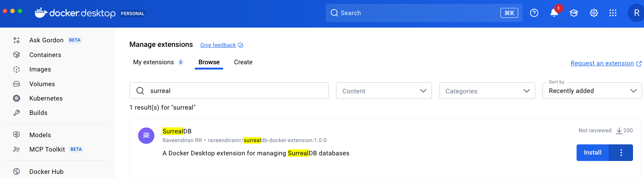Click the Volumes drive icon
Image resolution: width=644 pixels, height=178 pixels.
(x=17, y=84)
